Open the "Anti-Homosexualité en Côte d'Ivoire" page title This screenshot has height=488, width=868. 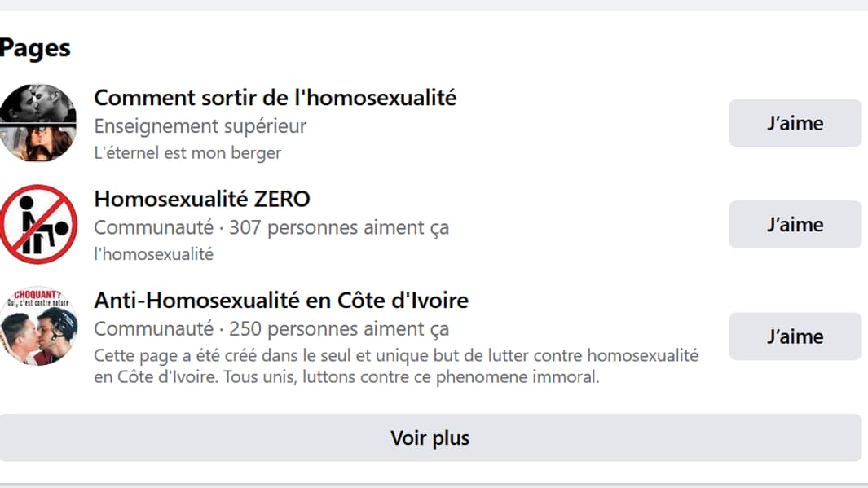pos(281,301)
